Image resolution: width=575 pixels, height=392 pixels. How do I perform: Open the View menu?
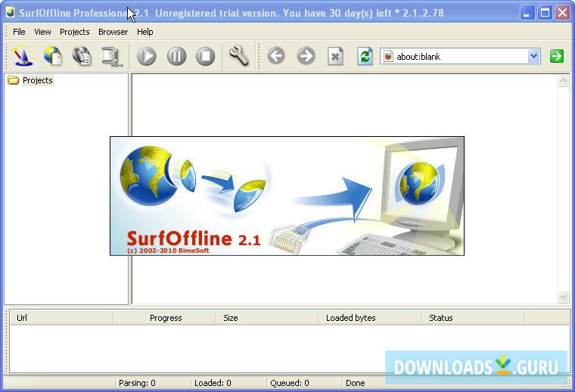click(x=42, y=32)
